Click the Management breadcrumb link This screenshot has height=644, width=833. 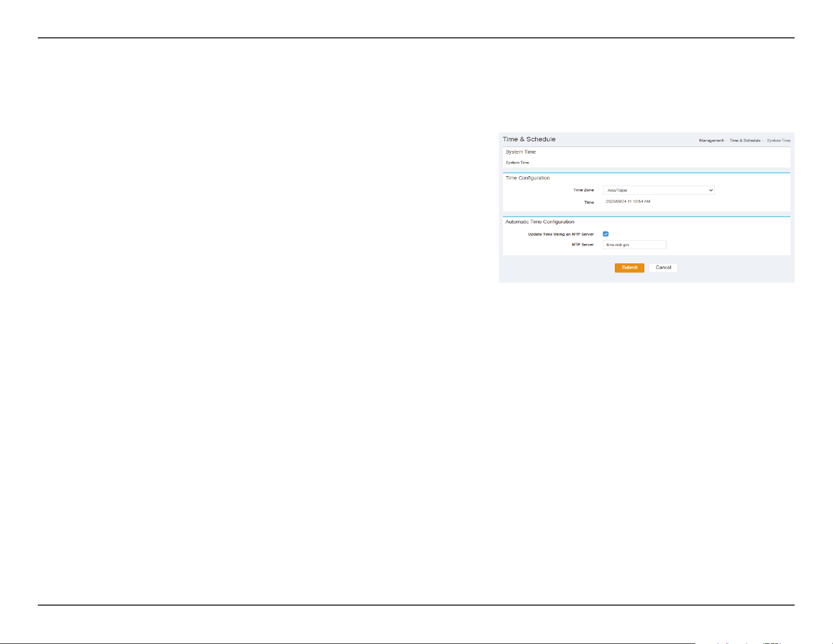coord(711,140)
